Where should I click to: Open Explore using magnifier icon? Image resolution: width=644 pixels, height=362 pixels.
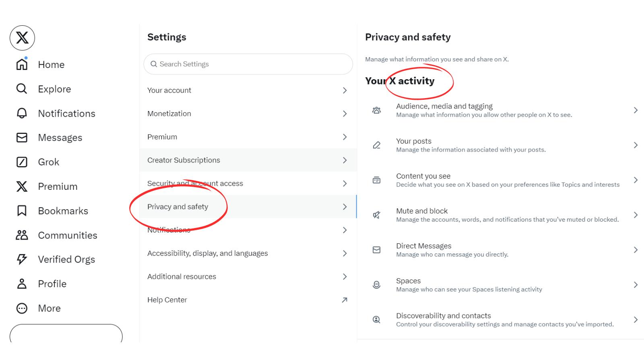point(22,89)
